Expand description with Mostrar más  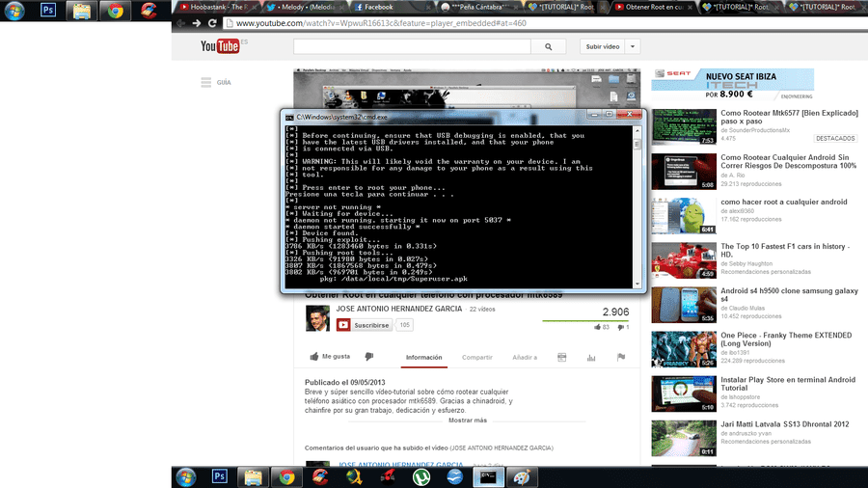point(468,420)
